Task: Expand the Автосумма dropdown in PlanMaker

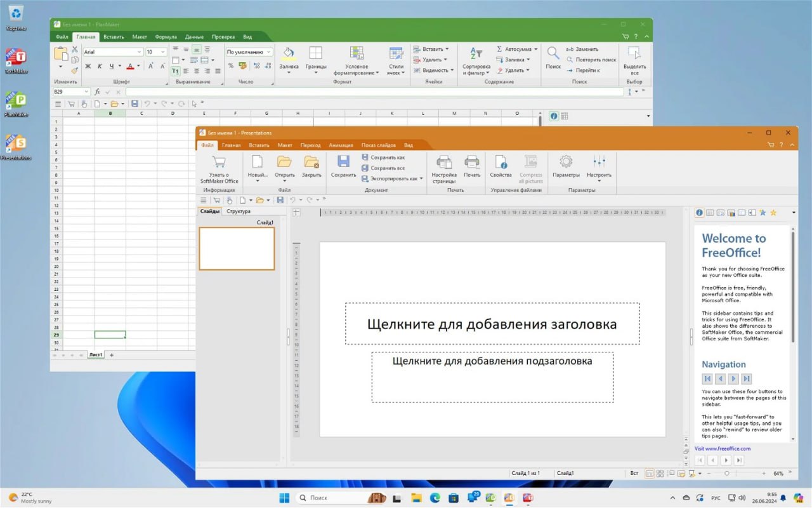Action: tap(535, 49)
